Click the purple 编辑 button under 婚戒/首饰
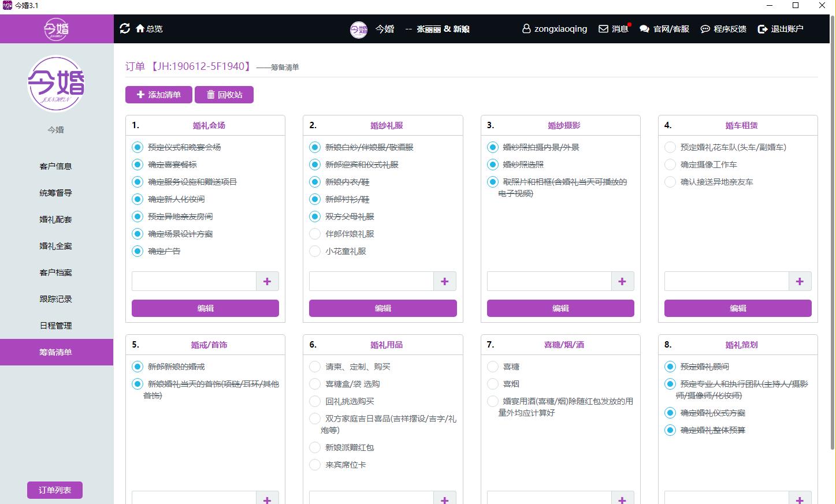Viewport: 836px width, 504px height. coord(206,502)
